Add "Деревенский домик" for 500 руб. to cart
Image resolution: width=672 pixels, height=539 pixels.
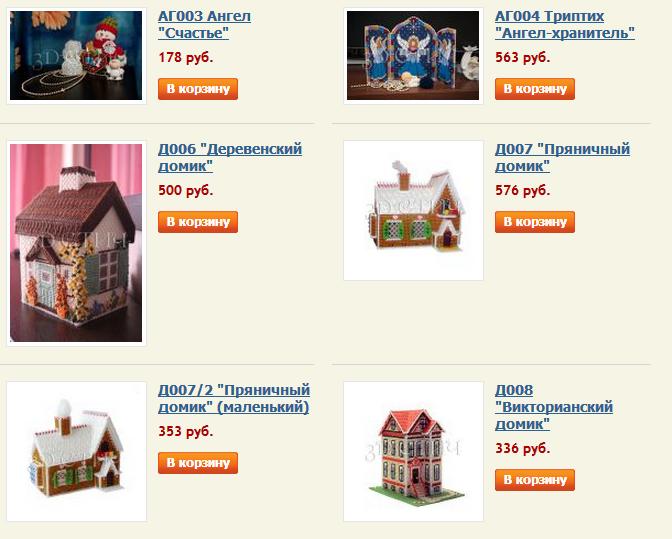(x=198, y=222)
